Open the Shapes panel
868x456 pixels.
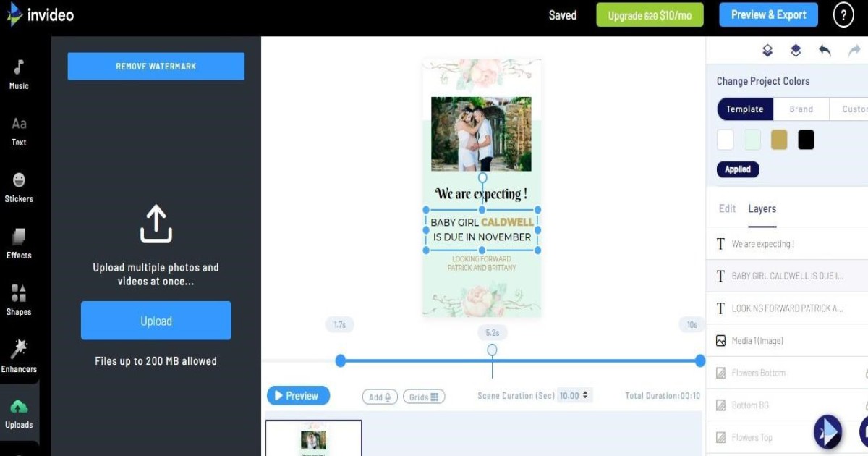point(19,300)
